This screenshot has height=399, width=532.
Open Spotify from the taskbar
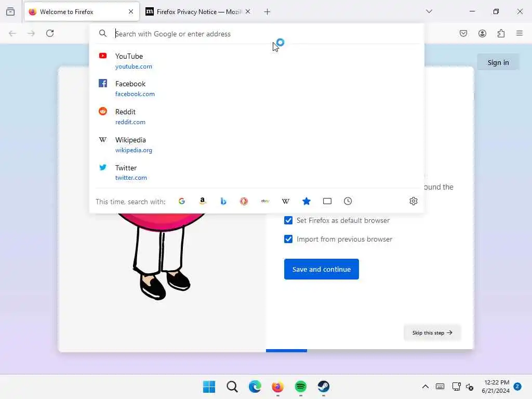pos(301,387)
